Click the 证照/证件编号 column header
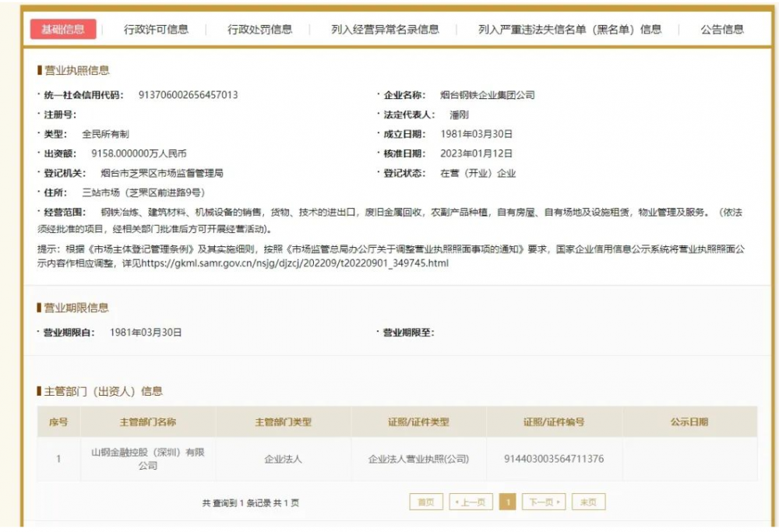 (554, 422)
